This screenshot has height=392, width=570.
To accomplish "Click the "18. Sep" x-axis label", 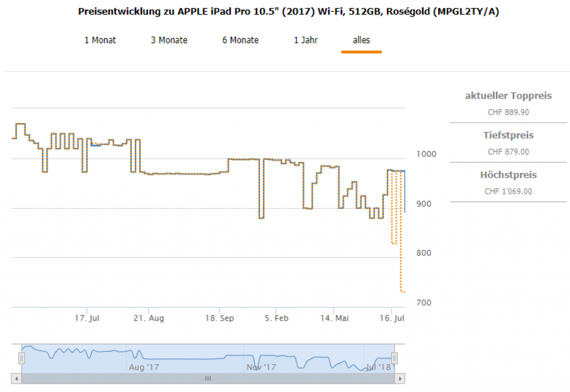I will click(x=219, y=318).
